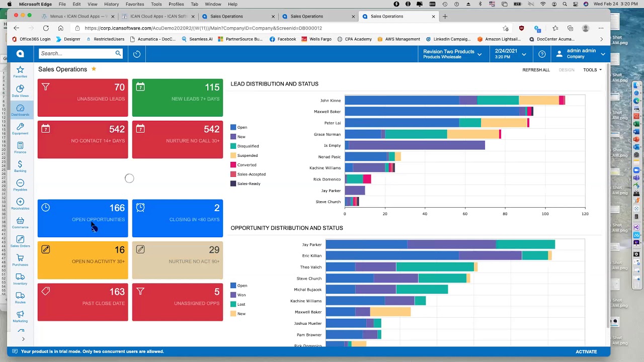Open Payables workspace in sidebar
This screenshot has width=644, height=362.
coord(20,185)
